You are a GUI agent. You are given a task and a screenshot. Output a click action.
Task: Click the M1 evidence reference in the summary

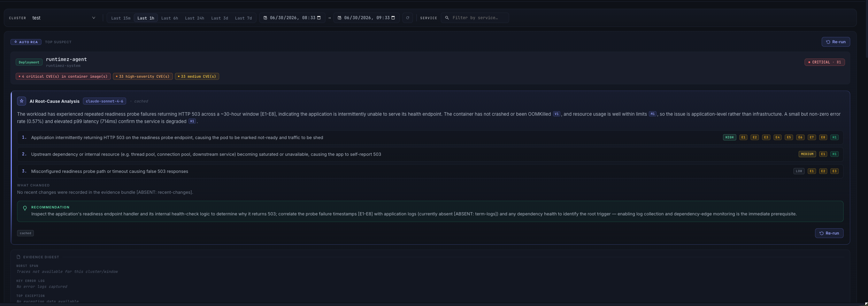tap(652, 114)
